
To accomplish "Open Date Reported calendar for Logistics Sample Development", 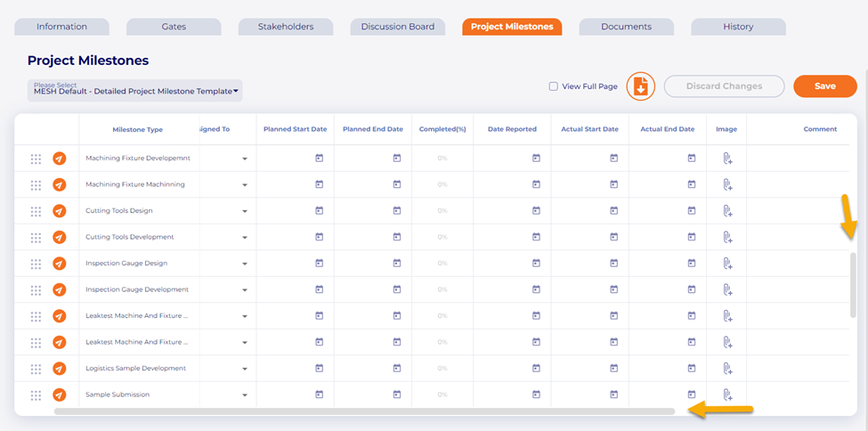I will point(536,369).
